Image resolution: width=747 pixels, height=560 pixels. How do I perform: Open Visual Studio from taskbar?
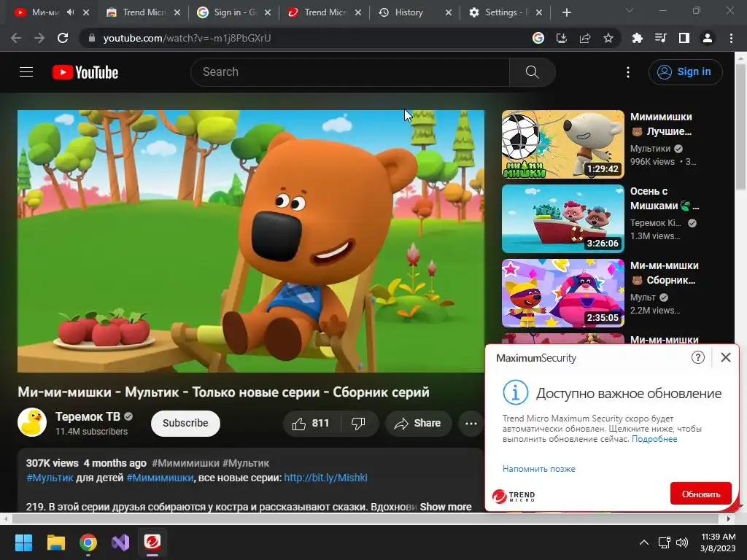120,542
